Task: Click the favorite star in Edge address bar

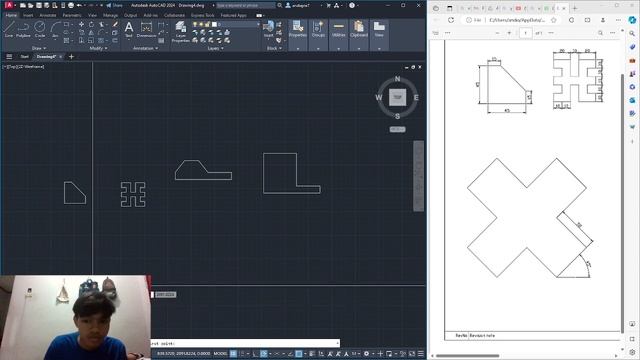Action: pyautogui.click(x=553, y=20)
